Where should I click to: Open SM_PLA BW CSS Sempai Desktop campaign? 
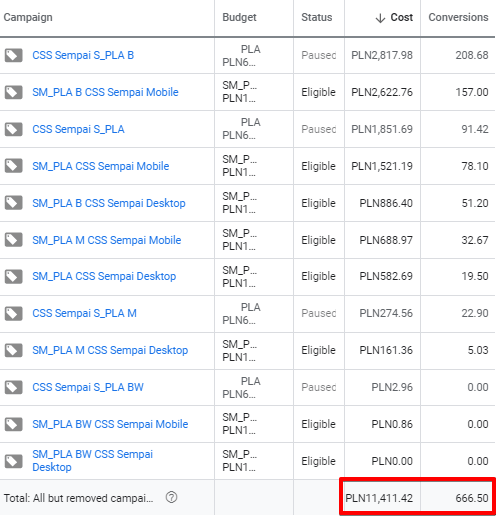click(92, 461)
